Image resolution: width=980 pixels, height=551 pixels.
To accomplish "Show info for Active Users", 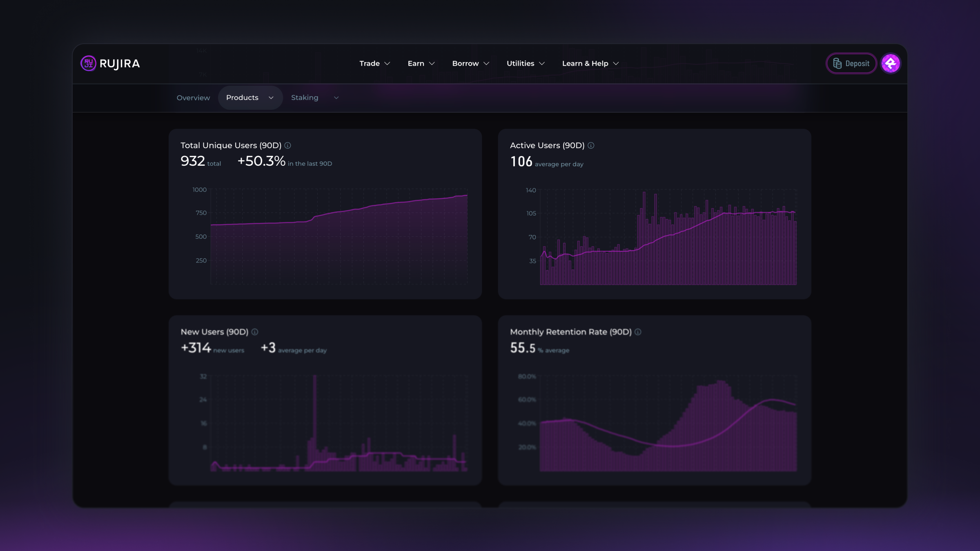I will 591,145.
